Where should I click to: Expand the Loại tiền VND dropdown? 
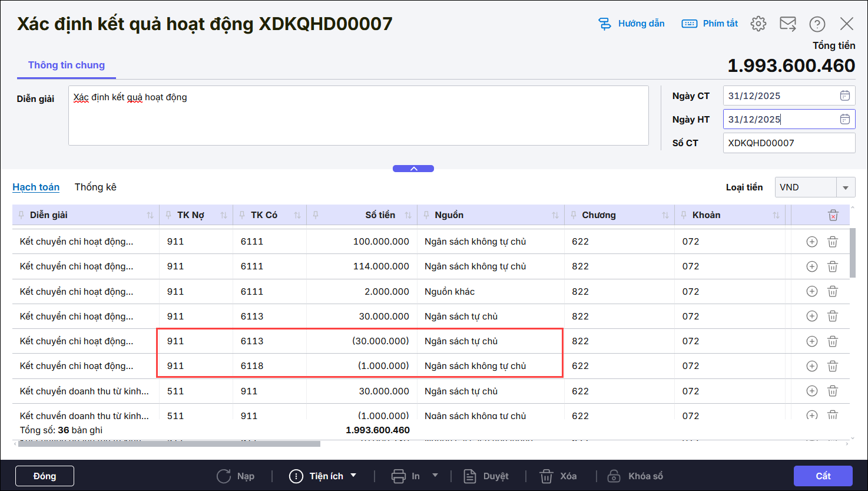pos(845,187)
